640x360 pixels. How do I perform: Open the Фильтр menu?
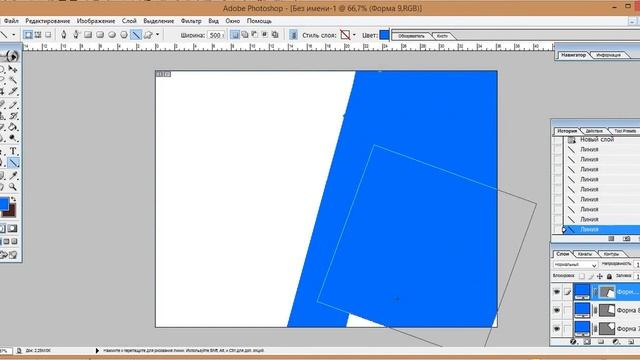click(x=191, y=21)
